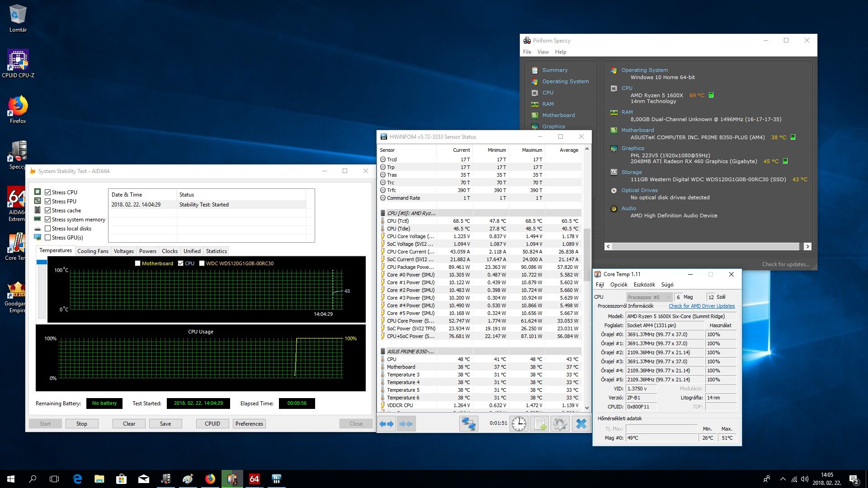Reset HWiNFO elapsed clock icon
This screenshot has height=488, width=868.
(x=519, y=424)
